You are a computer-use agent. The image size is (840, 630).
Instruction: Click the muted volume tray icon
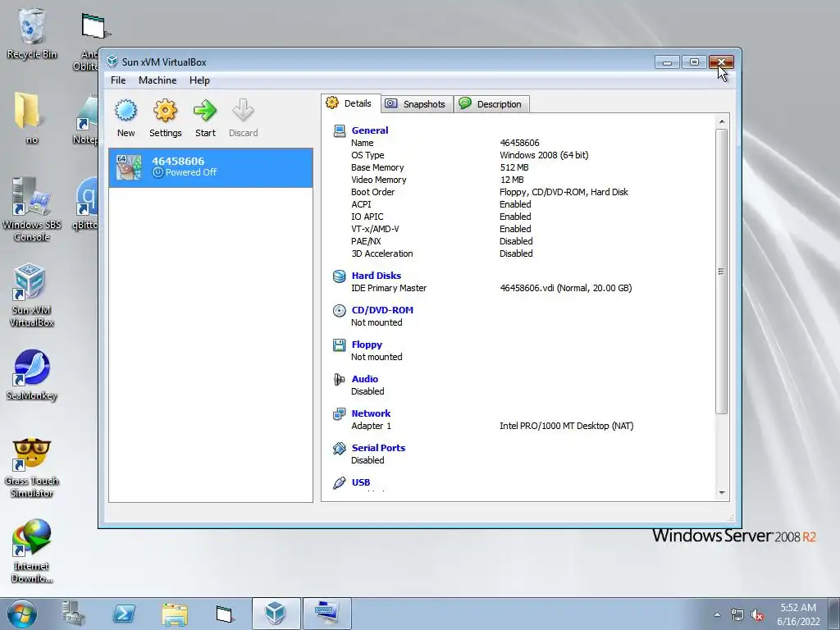(757, 615)
